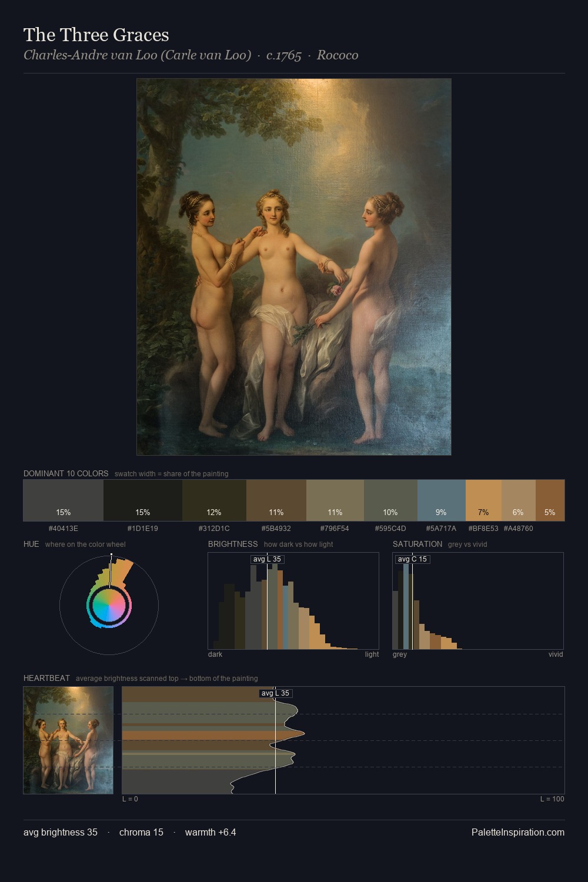The height and width of the screenshot is (882, 588).
Task: Click the hue color wheel center
Action: (109, 604)
